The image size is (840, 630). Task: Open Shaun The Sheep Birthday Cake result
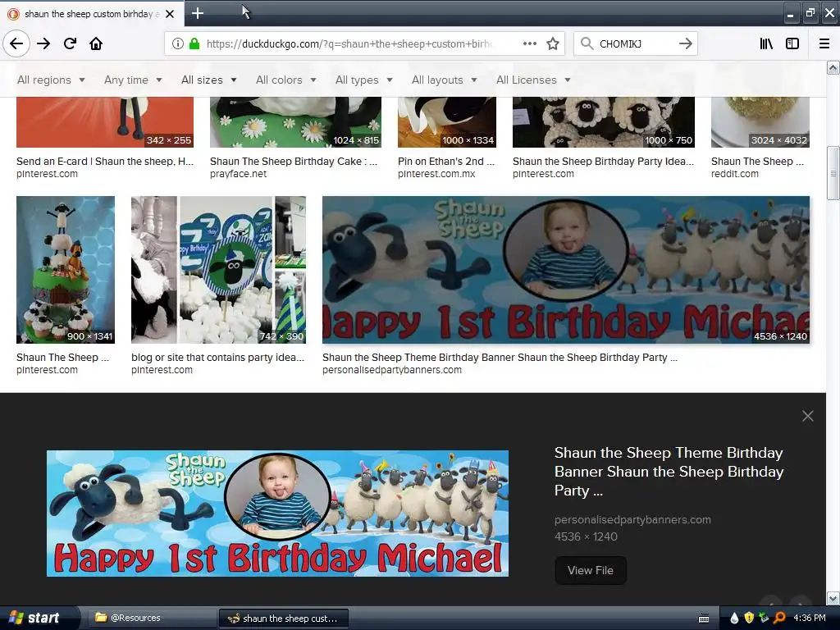point(294,162)
